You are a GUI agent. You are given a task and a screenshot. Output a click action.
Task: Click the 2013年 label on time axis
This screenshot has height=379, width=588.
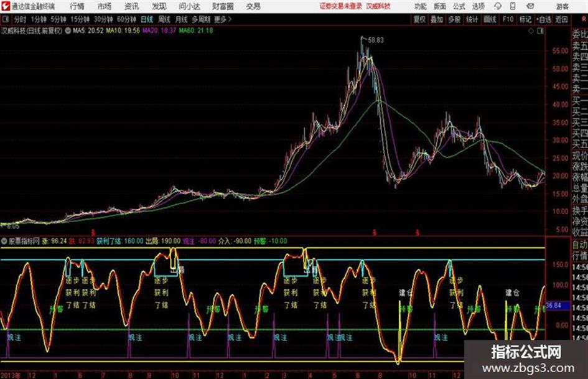[11, 375]
